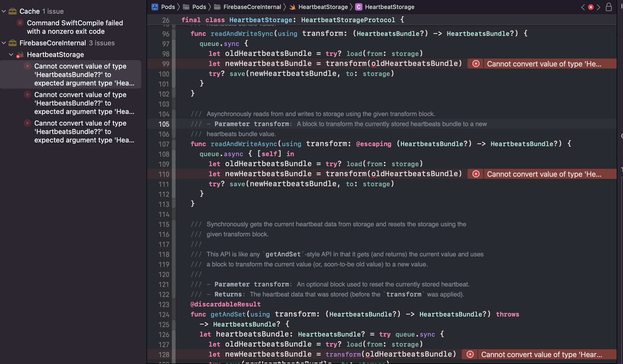
Task: Go to the previous issue arrow
Action: click(583, 7)
